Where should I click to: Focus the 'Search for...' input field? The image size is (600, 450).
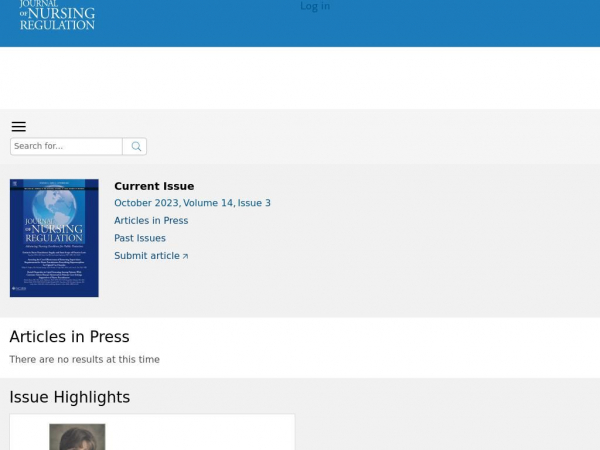(x=67, y=147)
